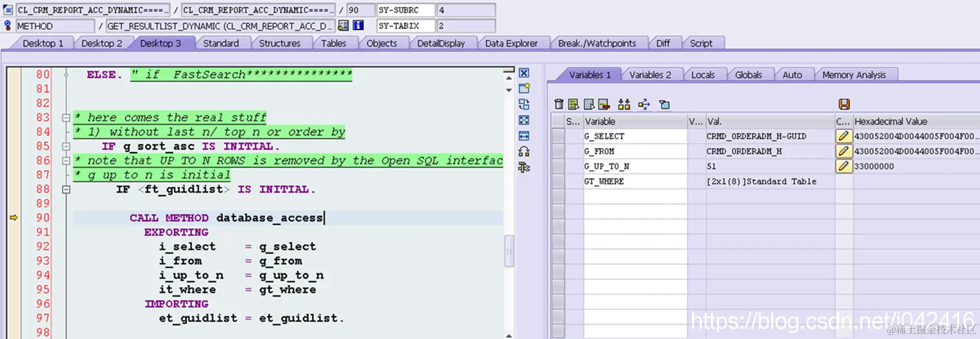Select the G_SELECT row selector button
Screen dimensions: 980x339
point(558,136)
